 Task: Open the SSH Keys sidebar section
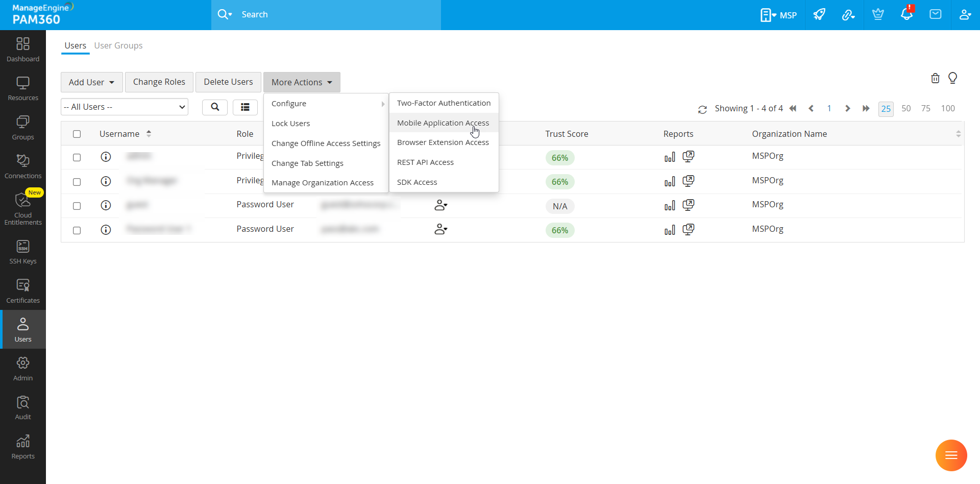tap(23, 252)
